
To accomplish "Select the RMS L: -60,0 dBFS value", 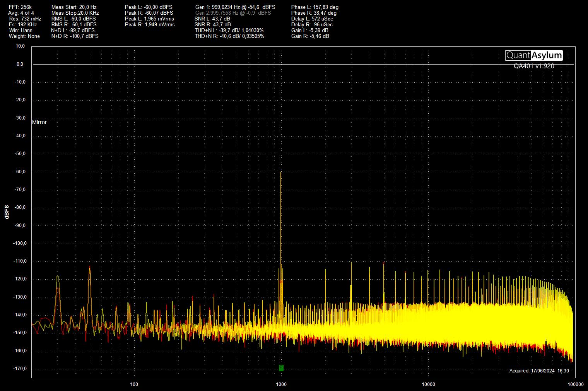I will click(73, 19).
